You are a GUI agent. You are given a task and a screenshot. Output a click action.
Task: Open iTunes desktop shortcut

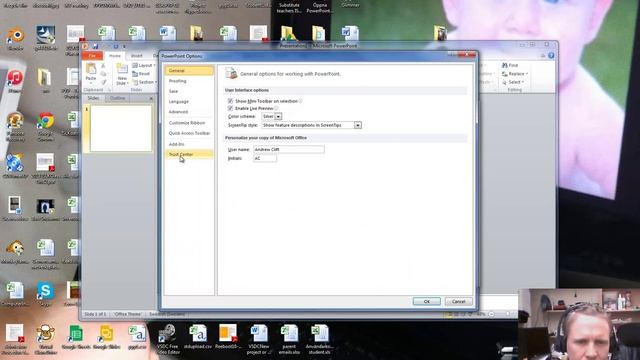(x=15, y=81)
